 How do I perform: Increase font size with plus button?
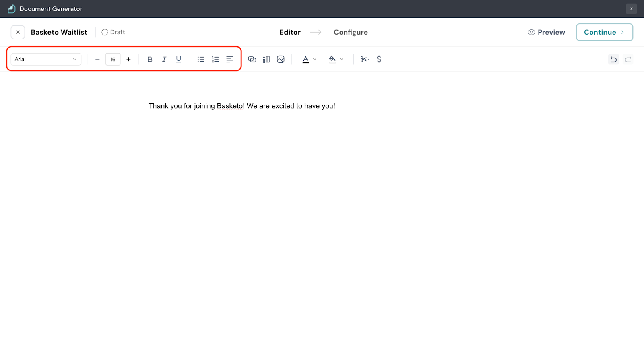point(128,59)
